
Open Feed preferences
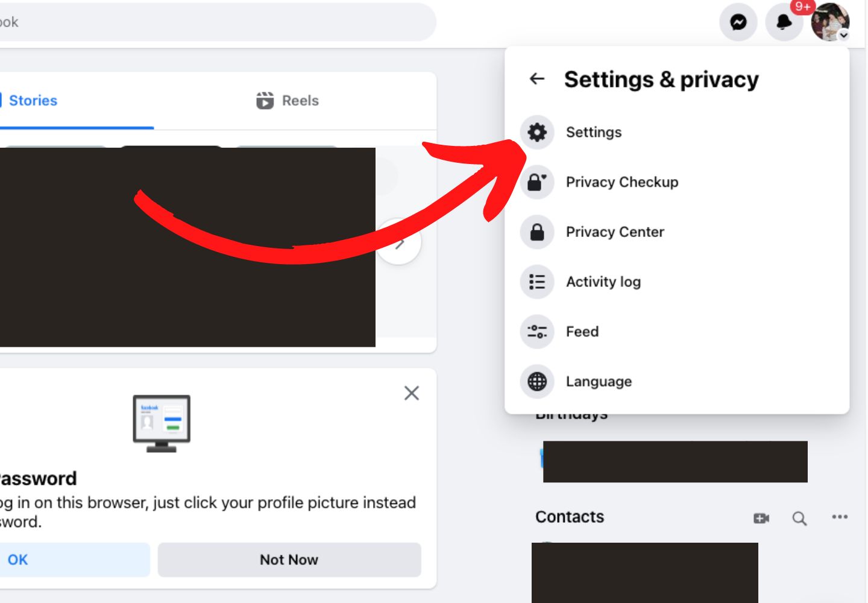(677, 332)
